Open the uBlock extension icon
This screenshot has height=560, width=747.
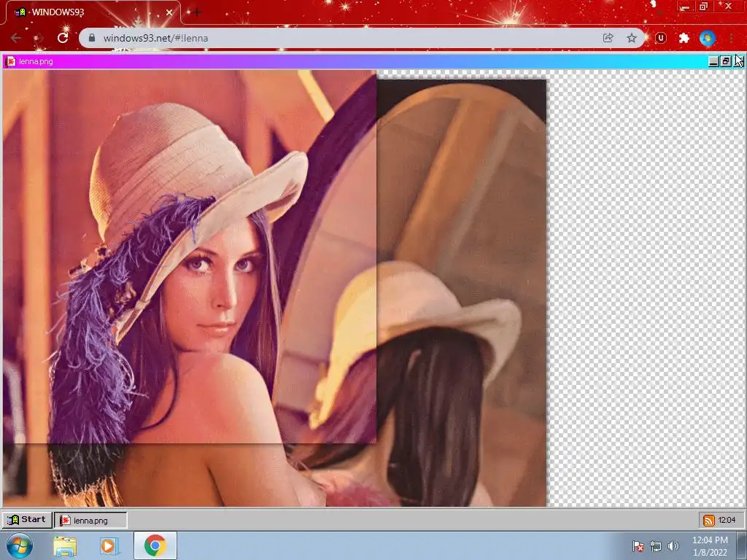point(660,38)
